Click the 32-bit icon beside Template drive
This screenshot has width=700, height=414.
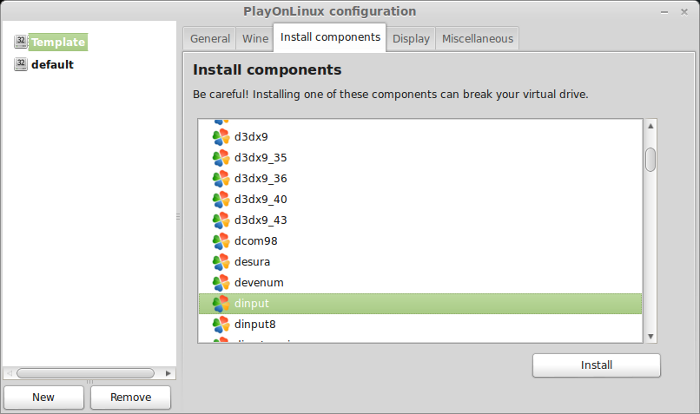(21, 42)
